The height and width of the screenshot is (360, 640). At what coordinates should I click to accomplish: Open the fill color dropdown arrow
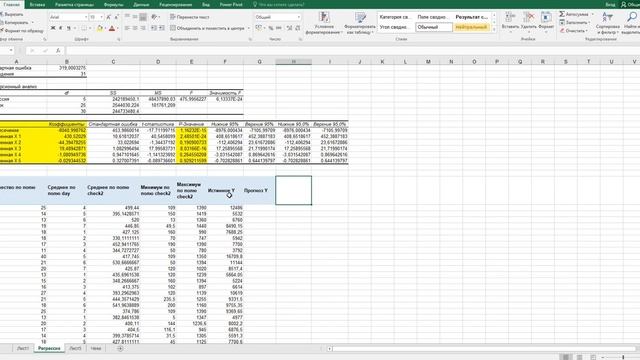coord(105,28)
